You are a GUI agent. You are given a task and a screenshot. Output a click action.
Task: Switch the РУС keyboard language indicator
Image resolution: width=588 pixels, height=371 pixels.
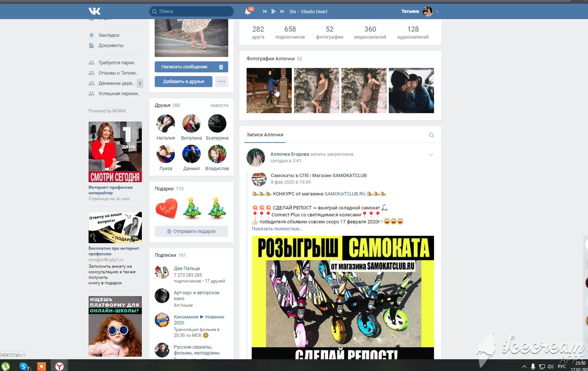562,366
